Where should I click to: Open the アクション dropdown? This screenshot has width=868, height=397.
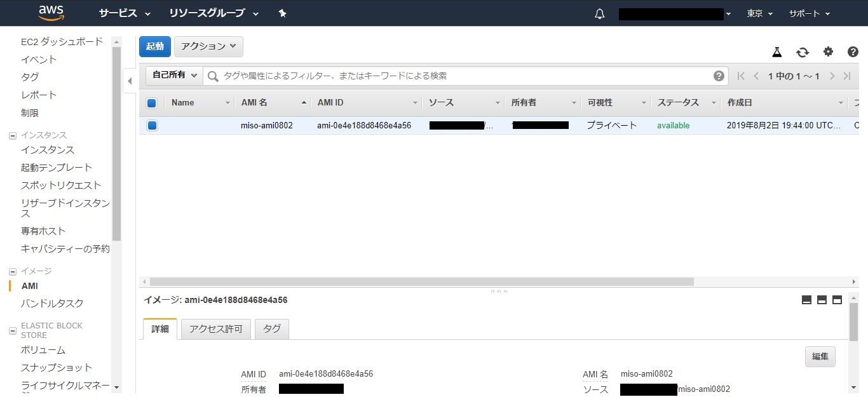point(208,46)
